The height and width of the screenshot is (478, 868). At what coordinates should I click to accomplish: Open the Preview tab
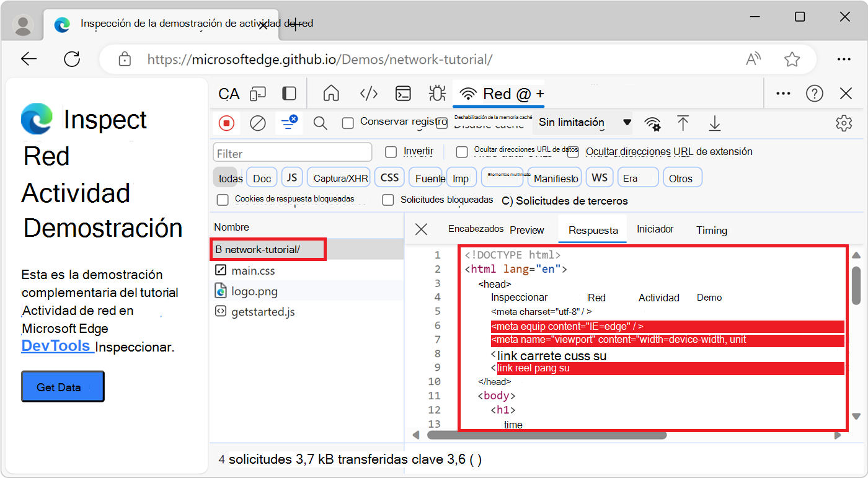coord(527,230)
